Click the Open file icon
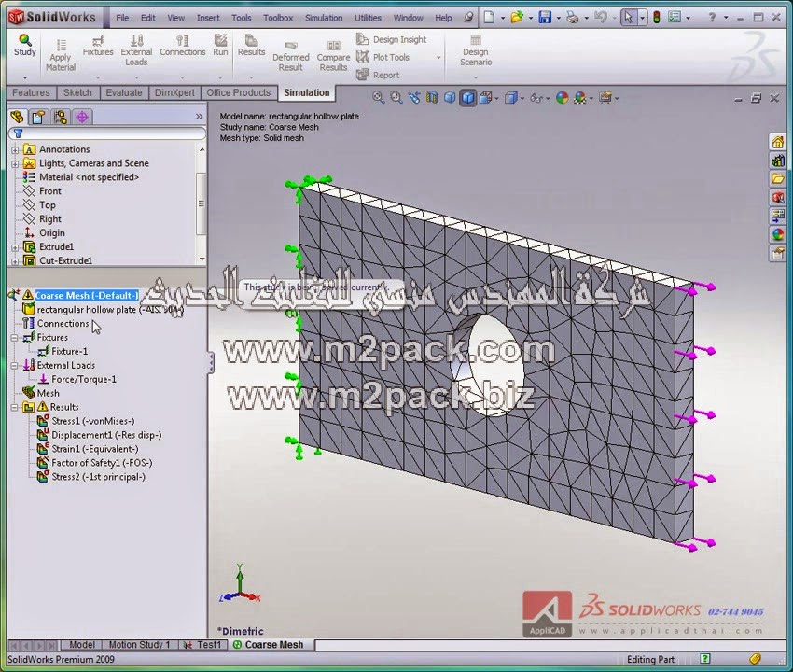This screenshot has height=672, width=793. [517, 17]
